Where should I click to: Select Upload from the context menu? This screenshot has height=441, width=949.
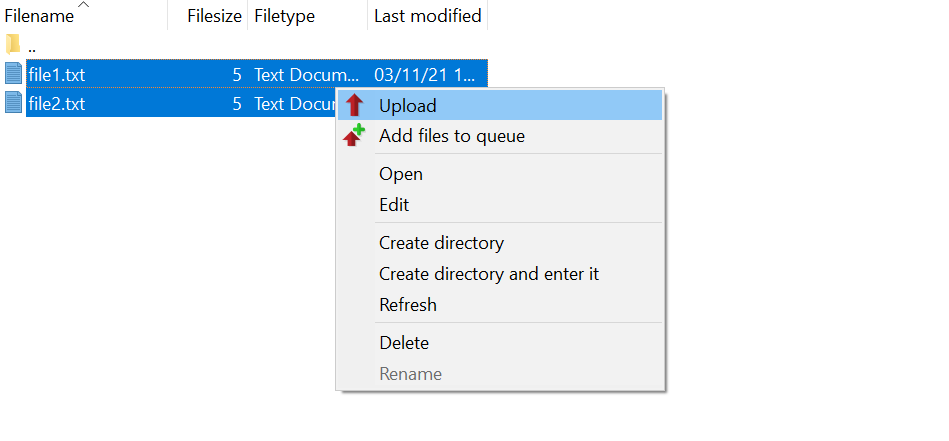click(407, 105)
